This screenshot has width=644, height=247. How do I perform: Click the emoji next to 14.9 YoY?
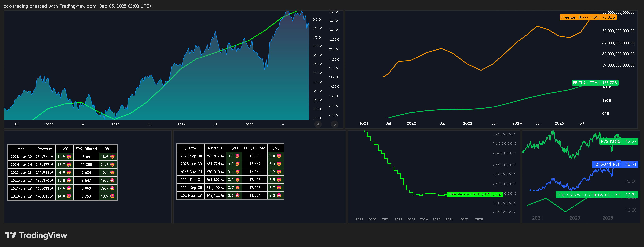click(x=69, y=157)
